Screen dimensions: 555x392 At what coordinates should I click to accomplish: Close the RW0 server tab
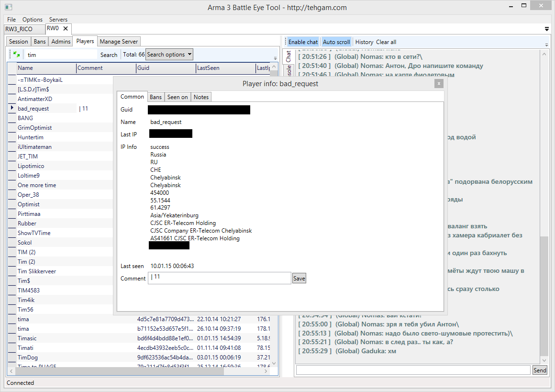pyautogui.click(x=66, y=28)
